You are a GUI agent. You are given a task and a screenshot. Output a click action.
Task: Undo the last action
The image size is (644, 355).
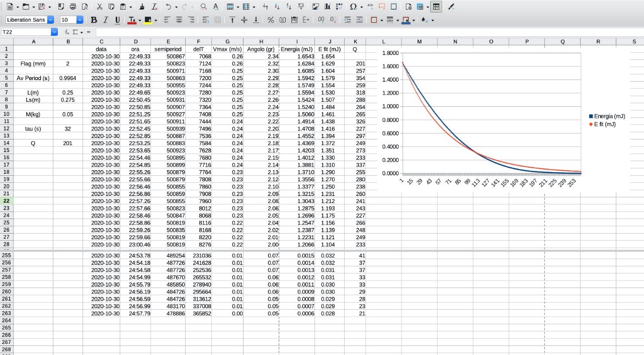169,7
